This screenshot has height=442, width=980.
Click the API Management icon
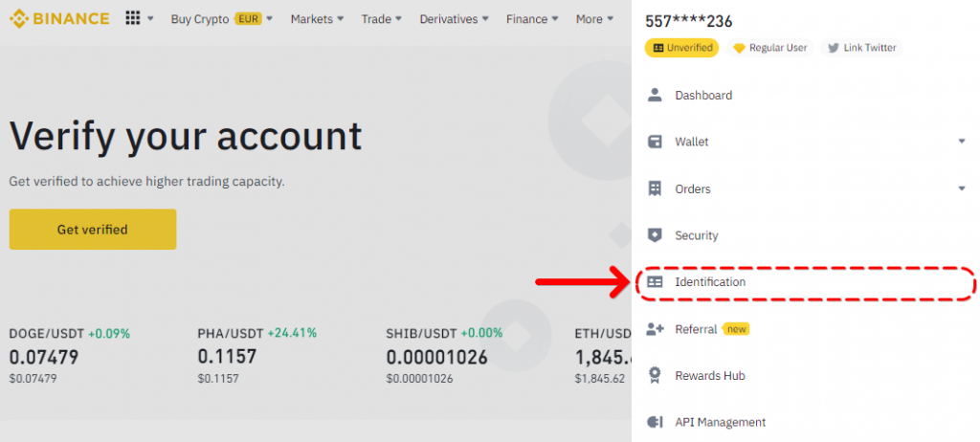coord(655,422)
